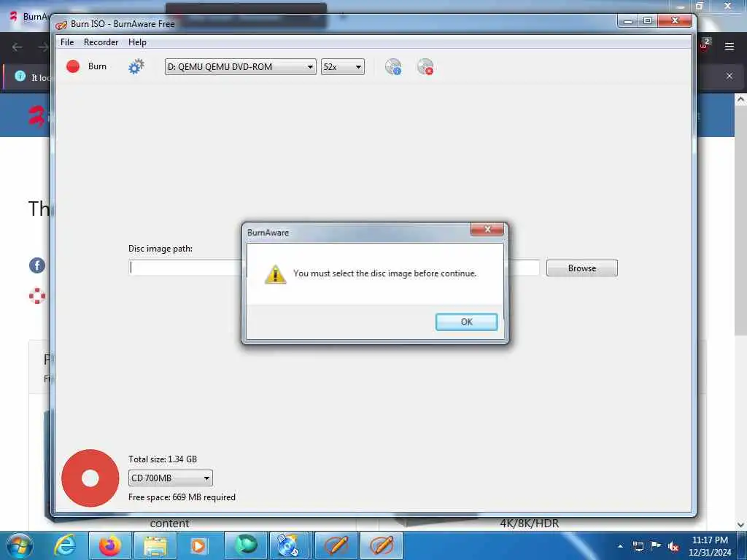This screenshot has width=747, height=560.
Task: Open the Windows Start button
Action: tap(20, 545)
